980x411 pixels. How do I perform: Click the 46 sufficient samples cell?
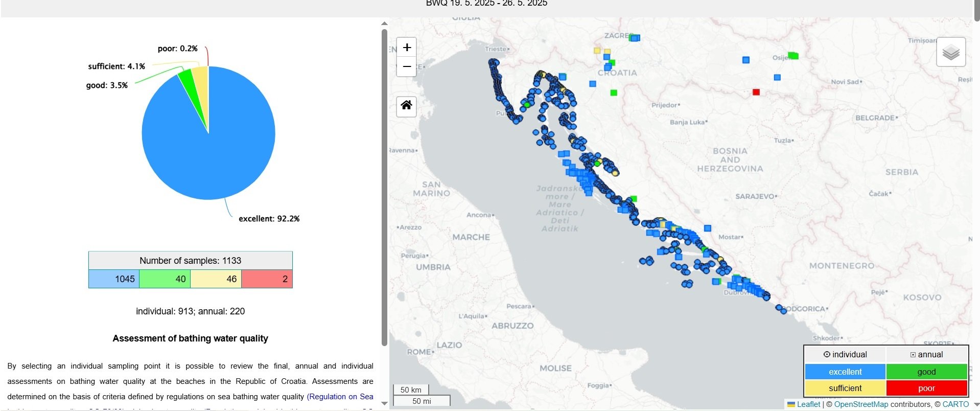[216, 279]
